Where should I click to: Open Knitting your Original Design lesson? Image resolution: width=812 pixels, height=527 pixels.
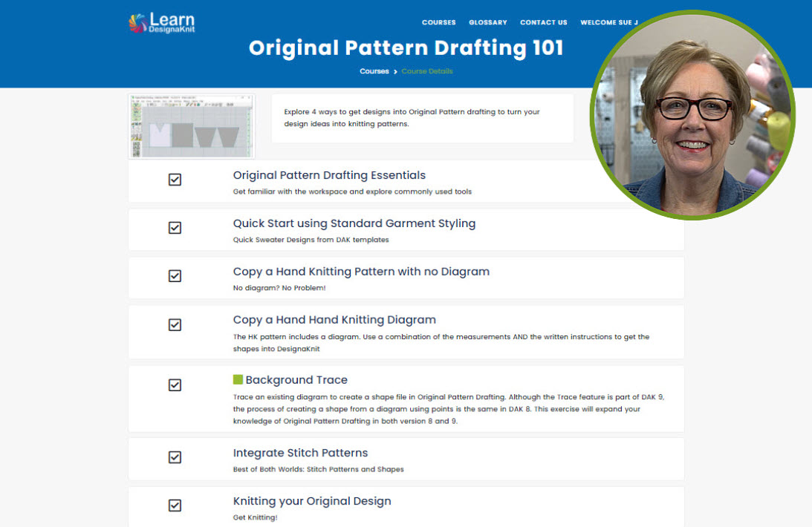(312, 501)
